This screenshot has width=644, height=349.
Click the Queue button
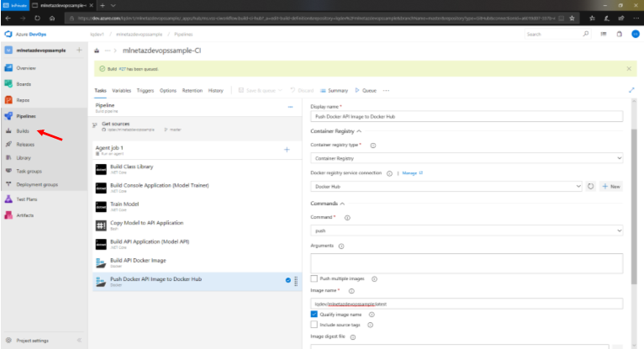[x=367, y=90]
